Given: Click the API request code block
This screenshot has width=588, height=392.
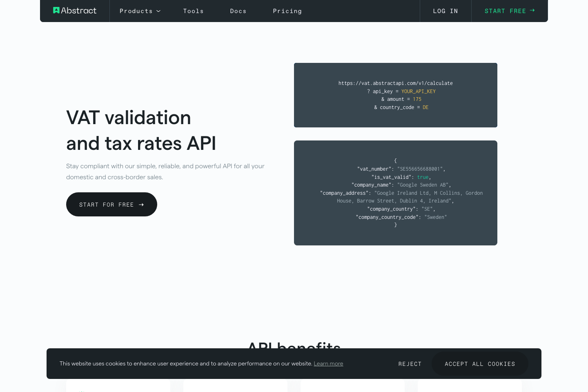Looking at the screenshot, I should (395, 95).
